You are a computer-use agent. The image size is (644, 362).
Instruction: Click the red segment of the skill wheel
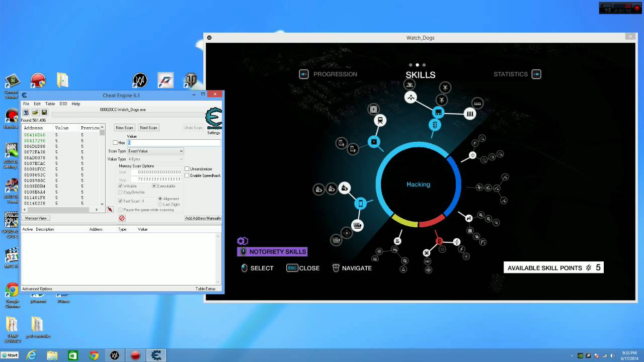432,221
